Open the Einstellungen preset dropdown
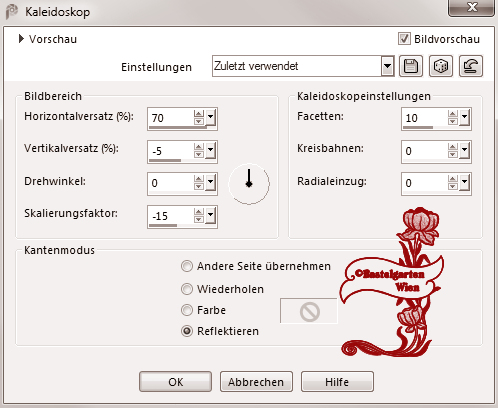 pyautogui.click(x=387, y=66)
